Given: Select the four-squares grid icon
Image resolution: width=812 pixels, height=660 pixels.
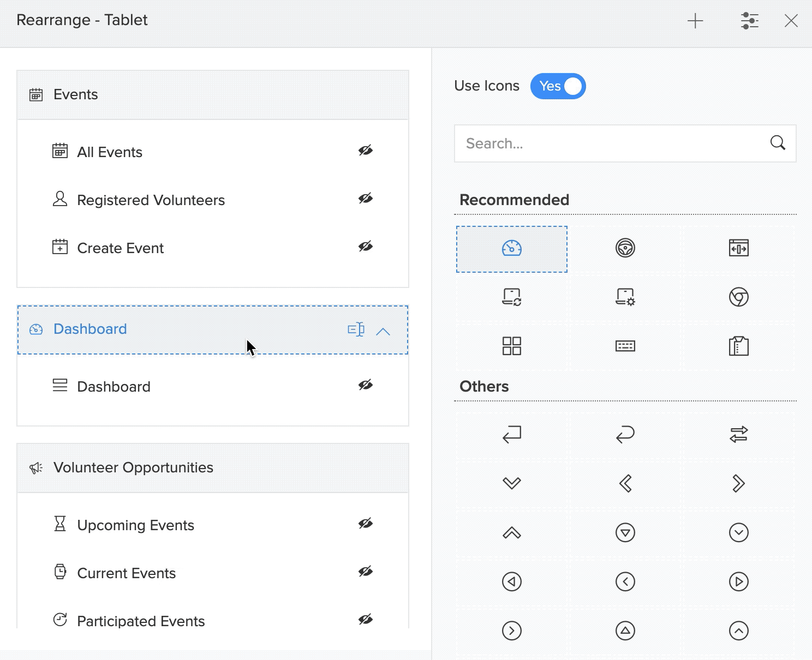Looking at the screenshot, I should [511, 346].
